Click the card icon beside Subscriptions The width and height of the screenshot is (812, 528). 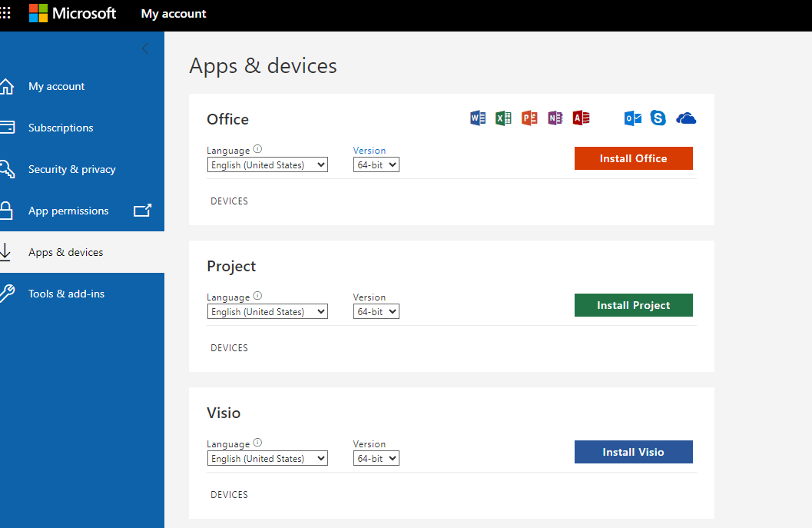pyautogui.click(x=7, y=128)
